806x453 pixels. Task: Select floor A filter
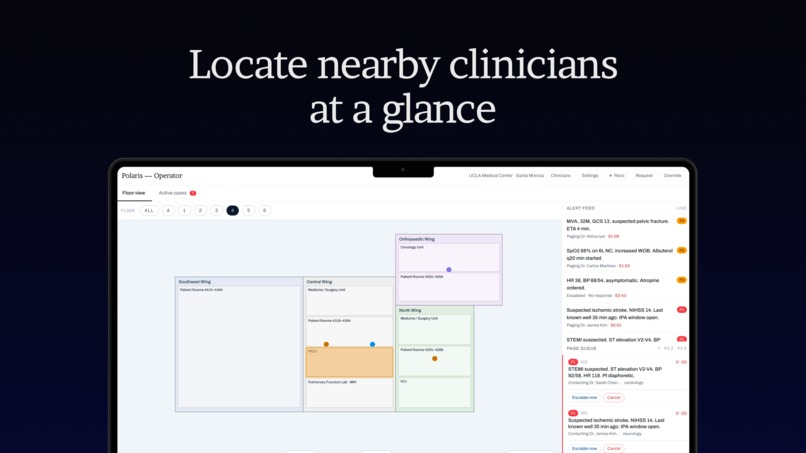(168, 210)
